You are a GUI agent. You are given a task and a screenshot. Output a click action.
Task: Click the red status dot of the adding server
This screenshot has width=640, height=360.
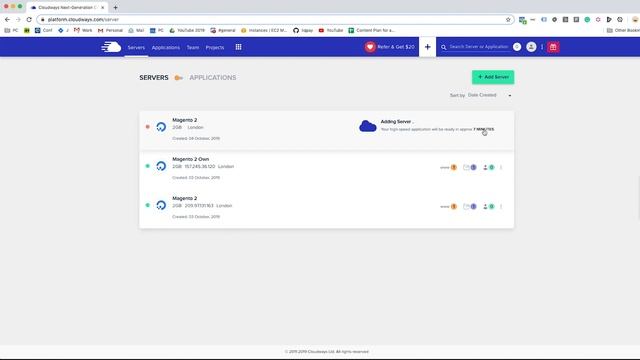(x=148, y=127)
